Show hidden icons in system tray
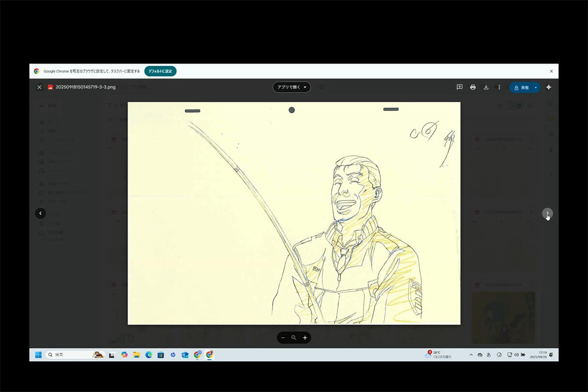 471,355
